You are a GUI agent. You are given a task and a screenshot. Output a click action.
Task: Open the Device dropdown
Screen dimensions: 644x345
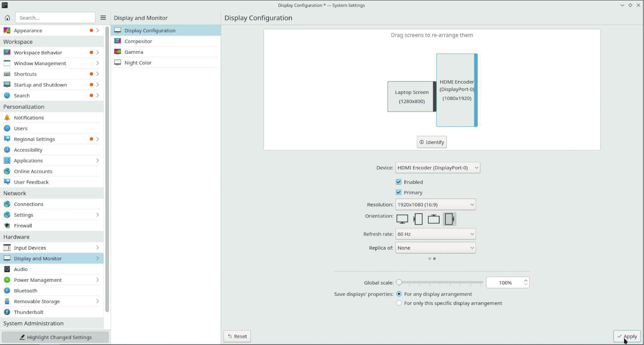tap(437, 167)
